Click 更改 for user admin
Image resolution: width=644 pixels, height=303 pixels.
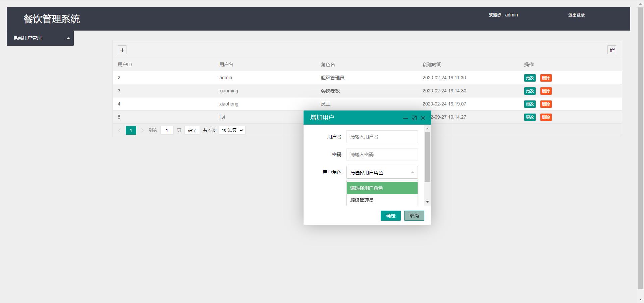[530, 78]
